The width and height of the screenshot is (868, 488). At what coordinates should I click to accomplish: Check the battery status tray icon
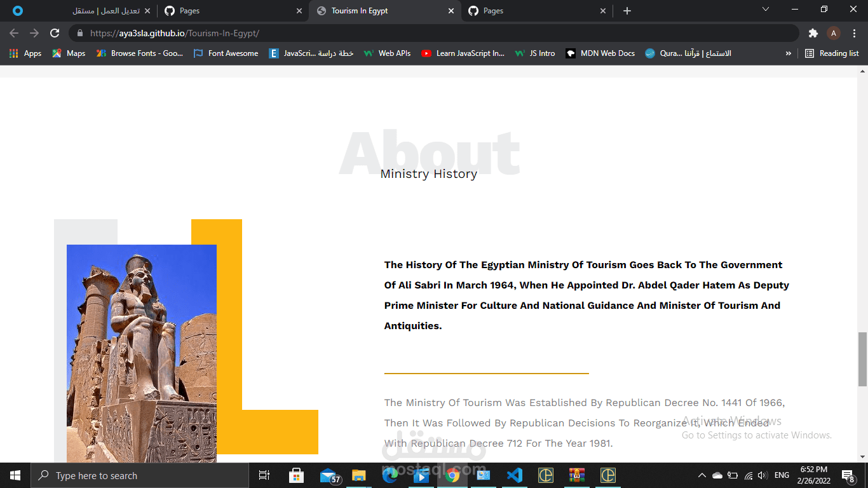coord(733,475)
